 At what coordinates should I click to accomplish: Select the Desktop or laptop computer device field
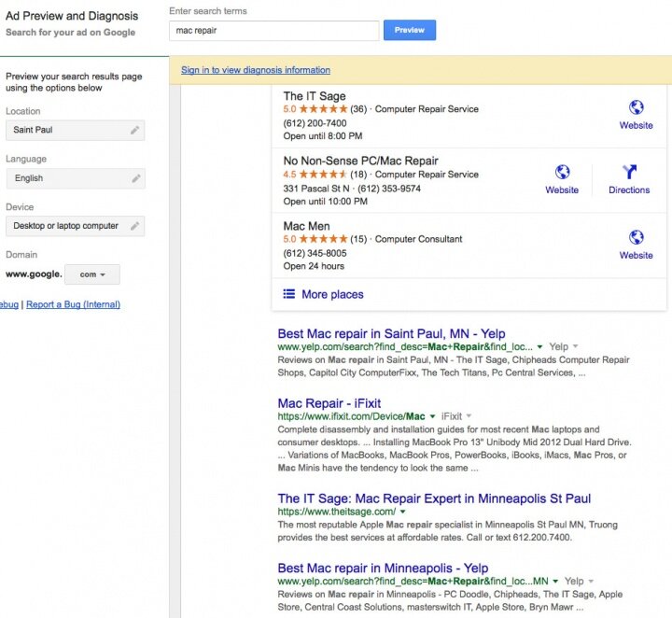click(x=75, y=226)
